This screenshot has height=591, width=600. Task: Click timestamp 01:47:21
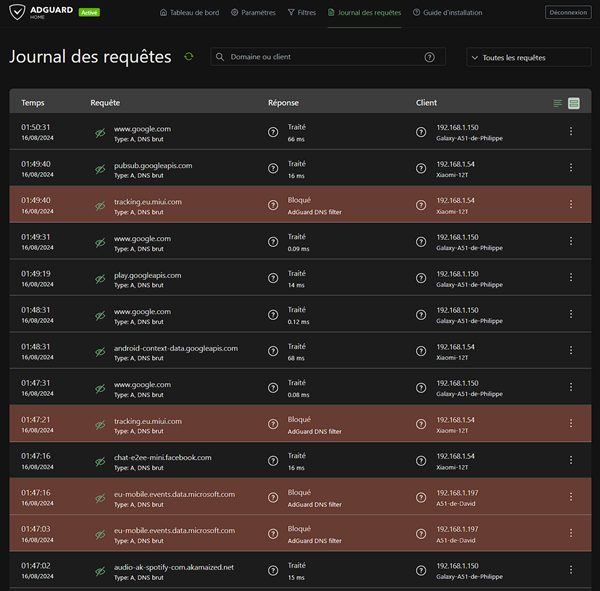(36, 420)
